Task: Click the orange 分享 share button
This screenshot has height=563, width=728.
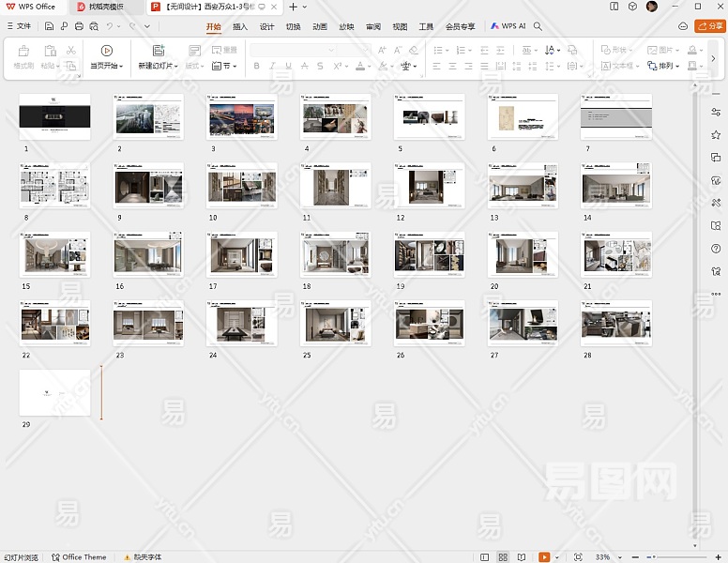Action: tap(709, 26)
